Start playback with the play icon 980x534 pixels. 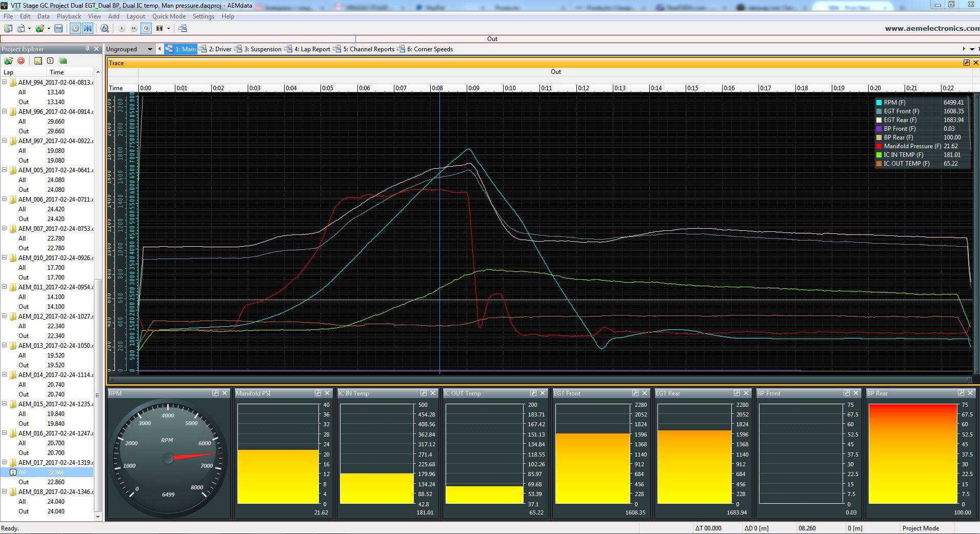[122, 29]
